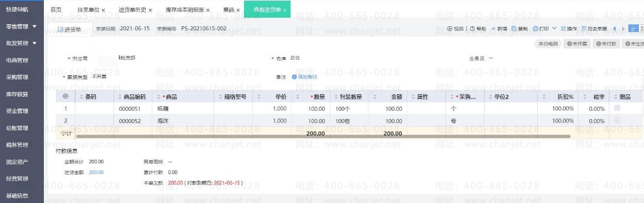Click 新增 to add a new bill
This screenshot has width=644, height=203.
click(x=498, y=29)
